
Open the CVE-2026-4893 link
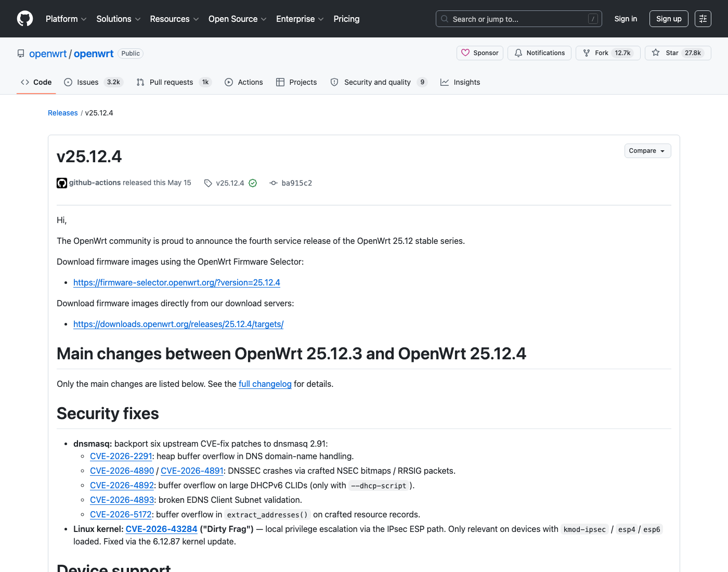point(122,500)
